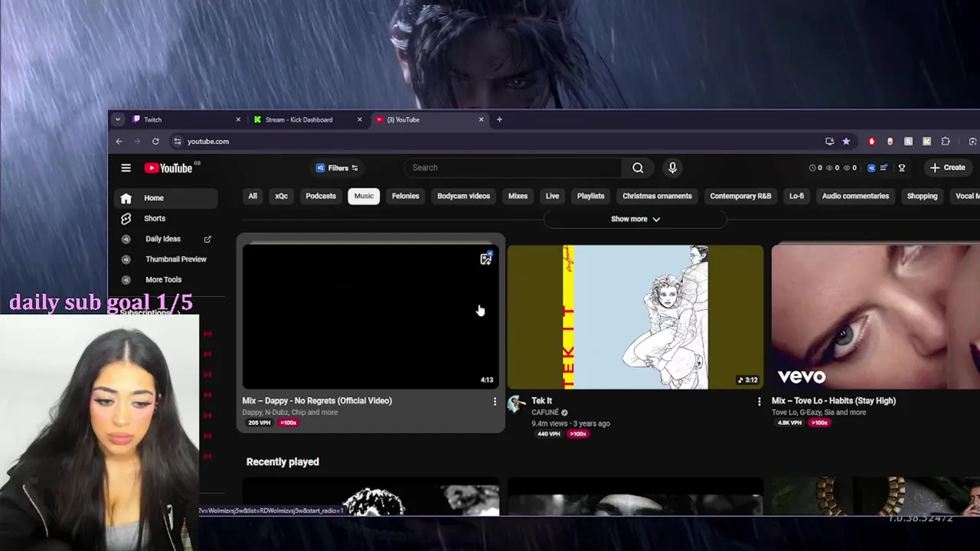Viewport: 980px width, 551px height.
Task: Open more options for Tek It video
Action: (759, 401)
